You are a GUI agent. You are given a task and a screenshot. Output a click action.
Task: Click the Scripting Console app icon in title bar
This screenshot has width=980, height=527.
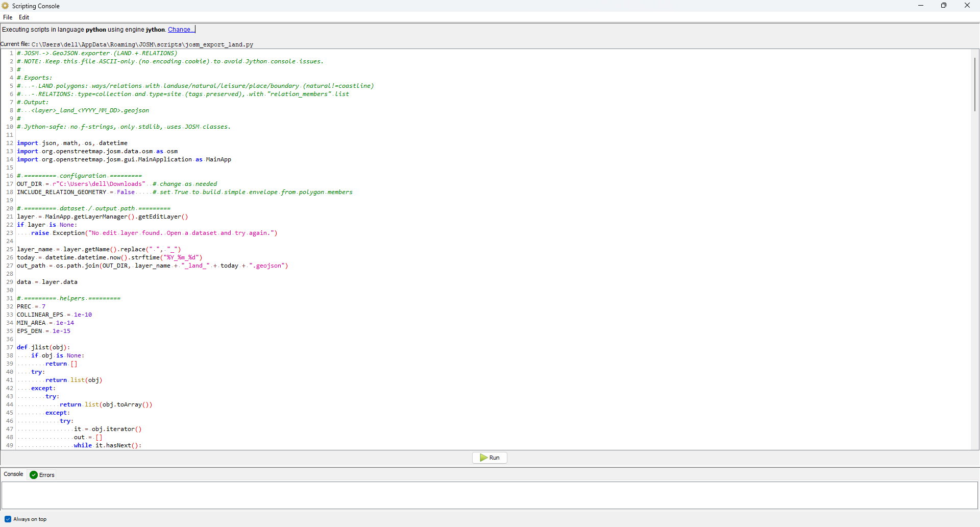6,6
